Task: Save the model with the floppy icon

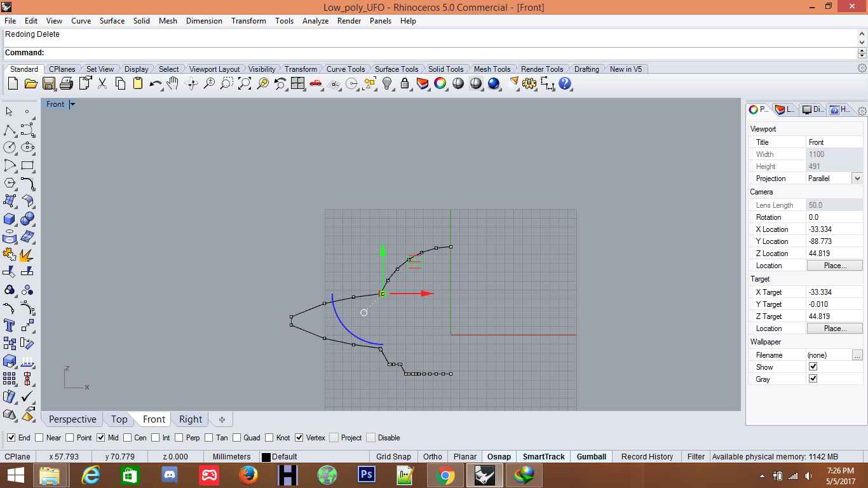Action: pyautogui.click(x=48, y=83)
